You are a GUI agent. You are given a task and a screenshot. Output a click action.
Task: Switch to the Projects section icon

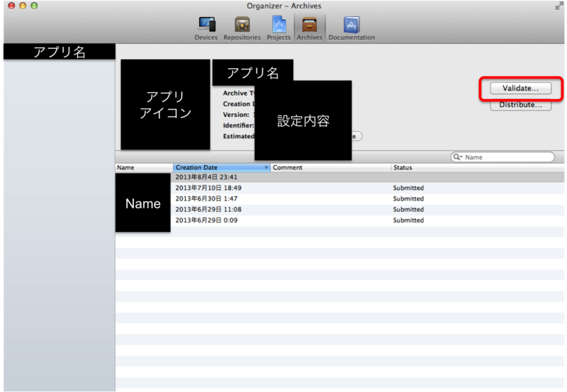[x=279, y=28]
